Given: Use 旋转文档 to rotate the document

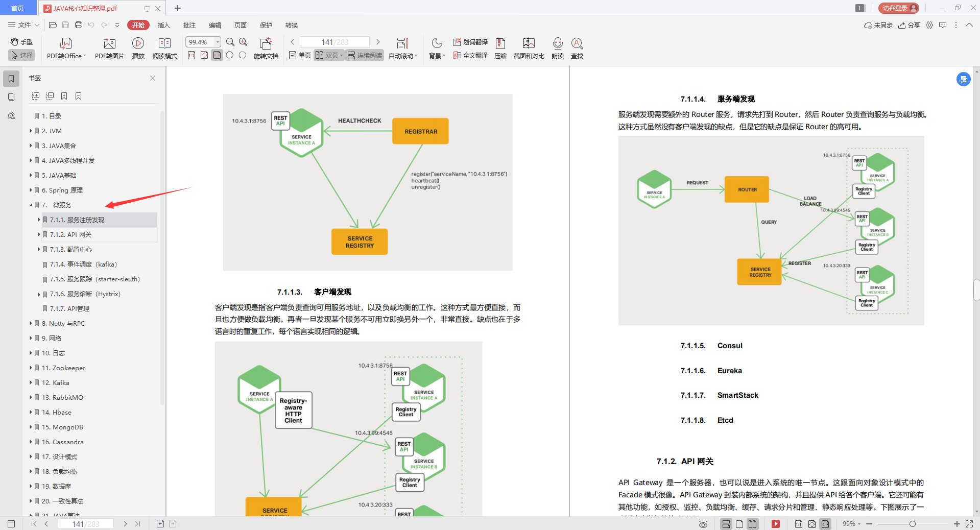Looking at the screenshot, I should (265, 47).
